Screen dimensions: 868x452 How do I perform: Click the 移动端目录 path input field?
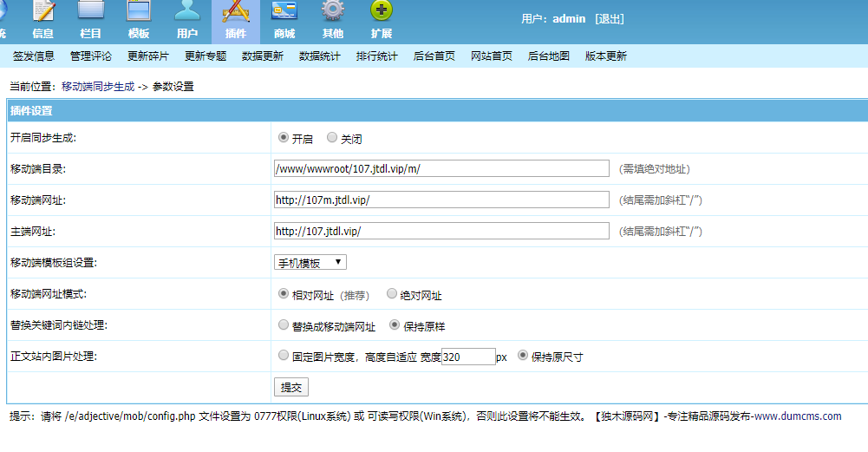[x=441, y=168]
